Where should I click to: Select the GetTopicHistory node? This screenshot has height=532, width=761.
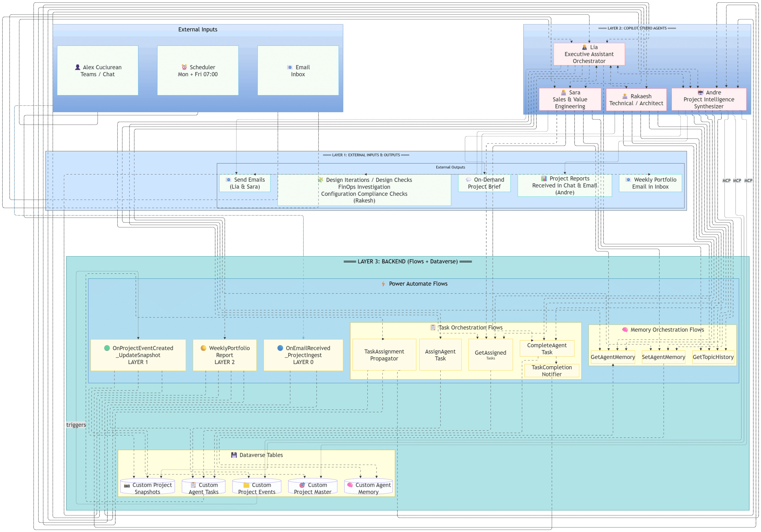tap(713, 357)
